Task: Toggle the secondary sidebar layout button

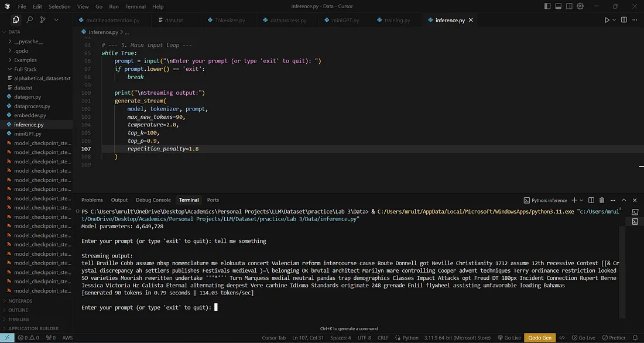Action: (569, 6)
